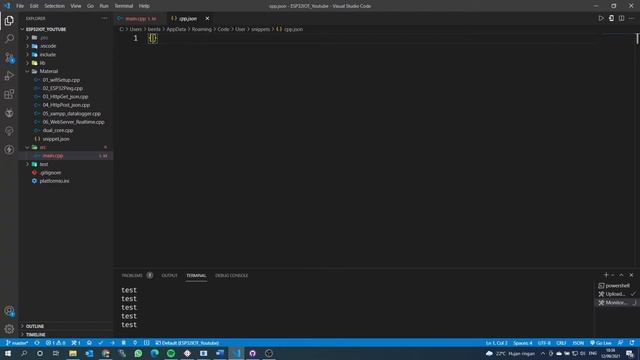
Task: Click the Run play icon in editor toolbar
Action: pyautogui.click(x=601, y=18)
